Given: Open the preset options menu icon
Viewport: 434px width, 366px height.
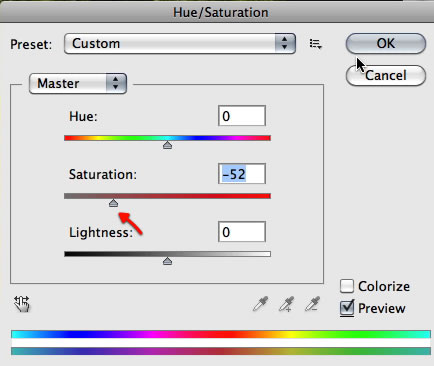Looking at the screenshot, I should (x=315, y=44).
